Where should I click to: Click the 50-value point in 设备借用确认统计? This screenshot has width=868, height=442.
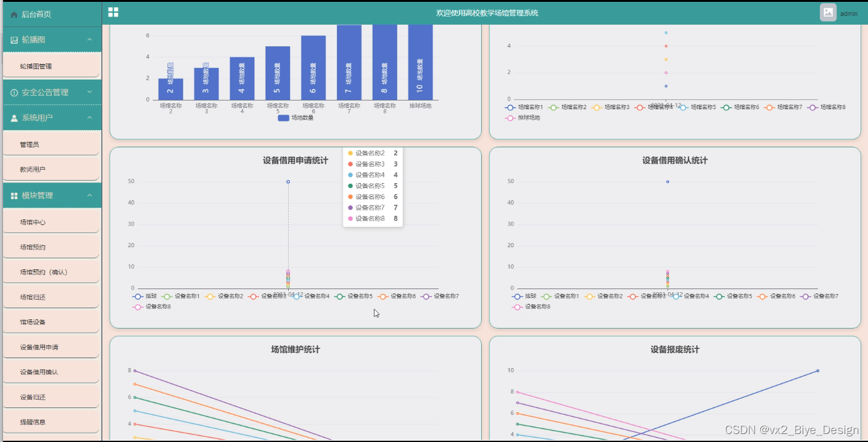tap(668, 182)
